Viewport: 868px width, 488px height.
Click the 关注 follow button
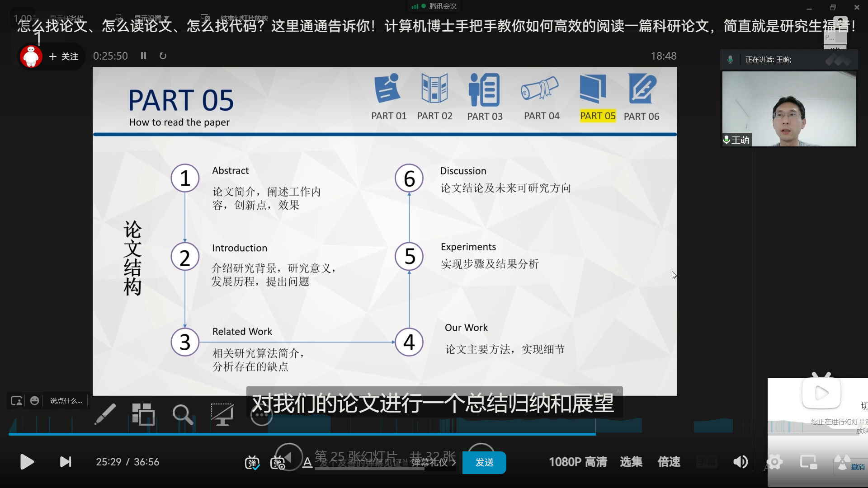coord(64,56)
